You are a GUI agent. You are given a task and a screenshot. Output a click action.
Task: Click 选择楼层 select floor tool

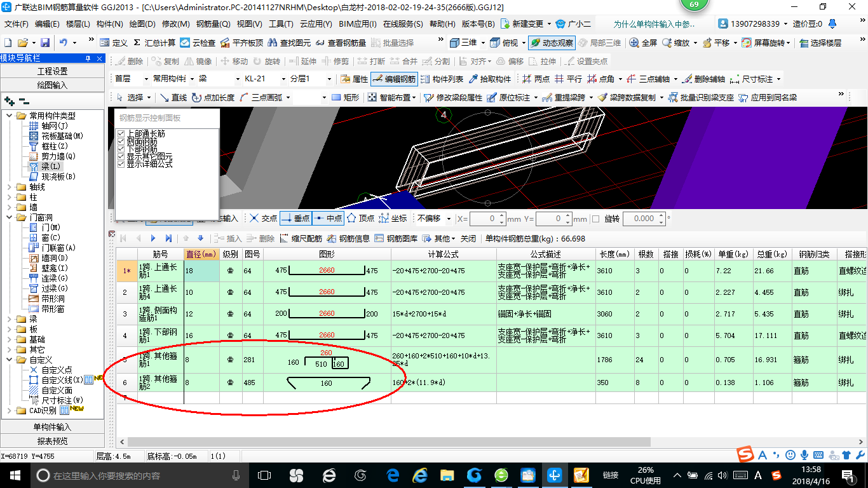click(820, 43)
